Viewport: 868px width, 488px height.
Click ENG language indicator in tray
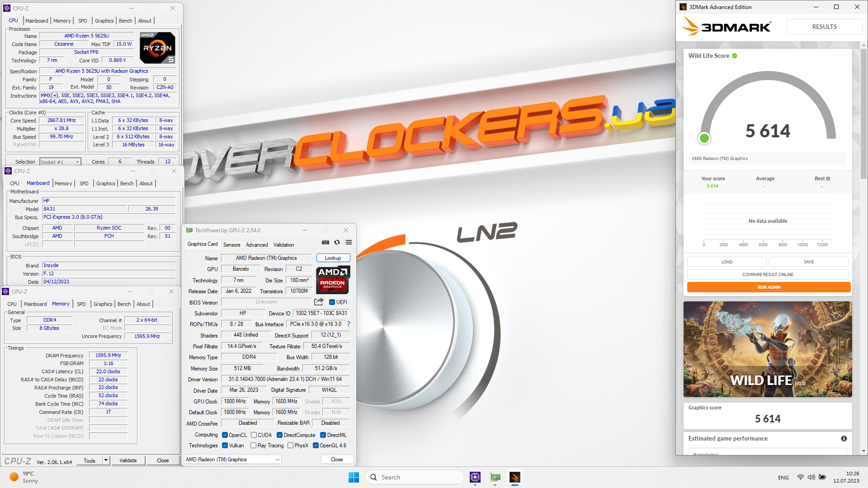pyautogui.click(x=783, y=478)
